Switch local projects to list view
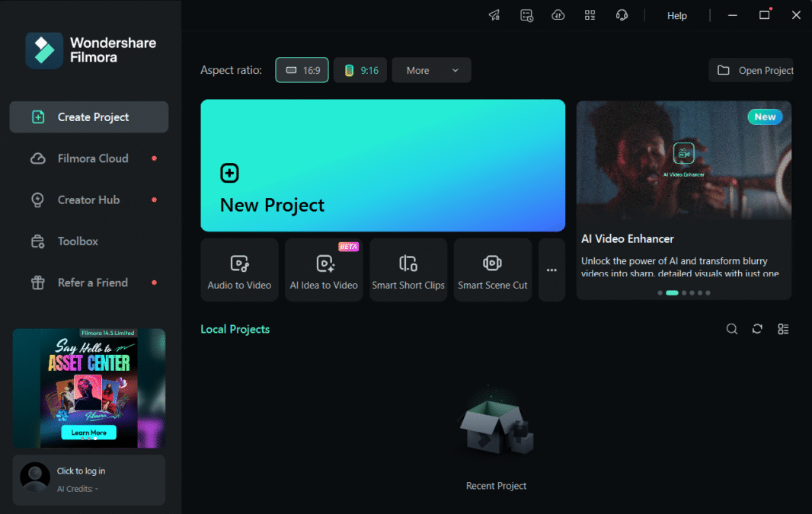This screenshot has height=514, width=812. click(783, 329)
